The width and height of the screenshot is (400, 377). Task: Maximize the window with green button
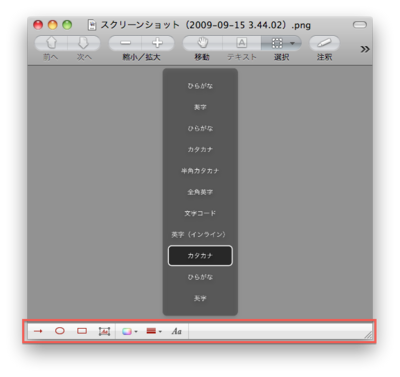point(67,25)
